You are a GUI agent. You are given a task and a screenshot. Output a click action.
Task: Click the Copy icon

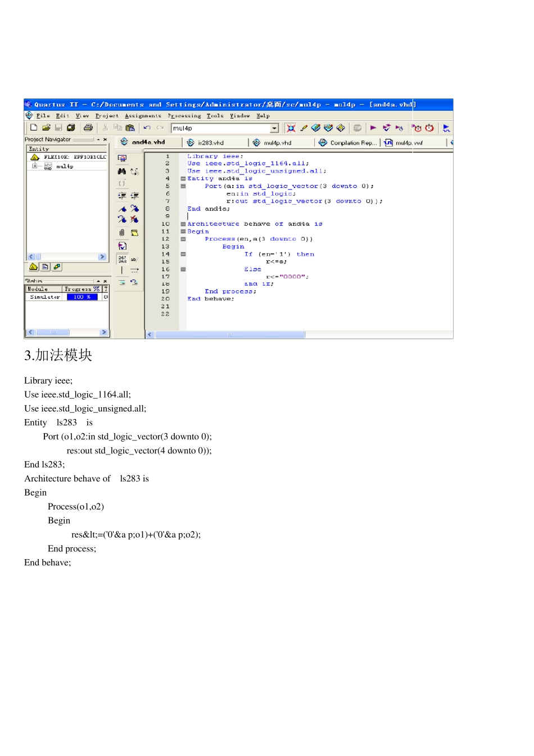tap(117, 128)
